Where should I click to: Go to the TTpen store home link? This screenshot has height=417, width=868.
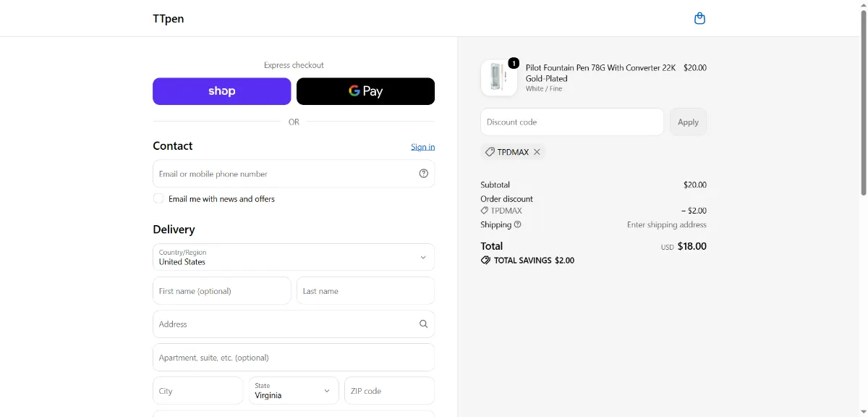click(x=169, y=19)
